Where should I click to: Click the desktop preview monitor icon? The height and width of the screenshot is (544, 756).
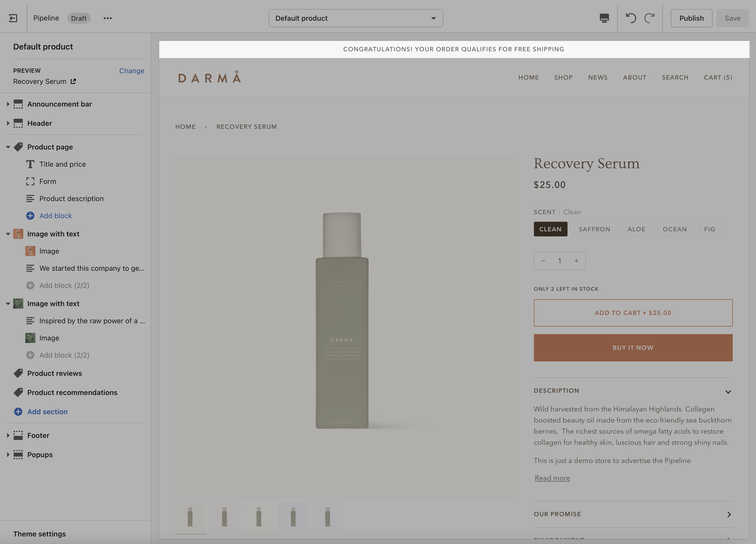tap(604, 18)
